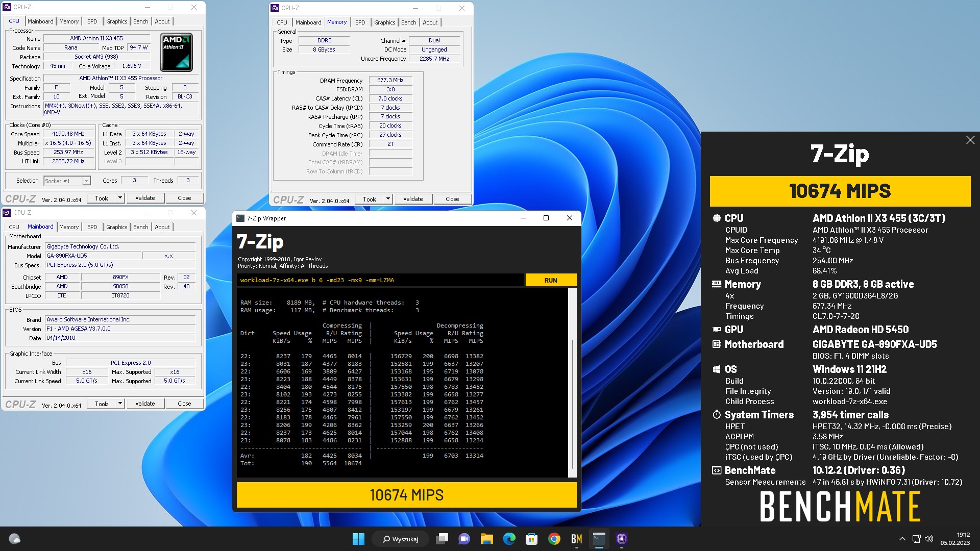Open Task View from the taskbar

tap(442, 539)
